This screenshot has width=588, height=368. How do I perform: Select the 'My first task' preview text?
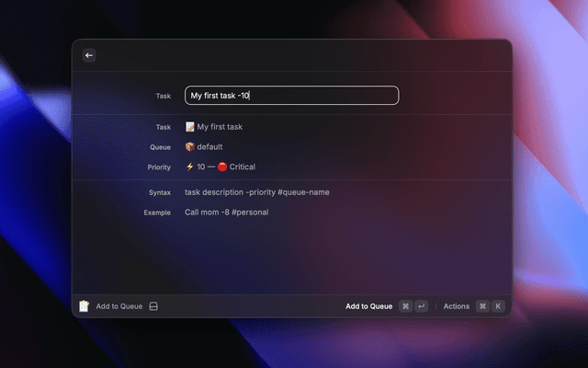pos(220,127)
